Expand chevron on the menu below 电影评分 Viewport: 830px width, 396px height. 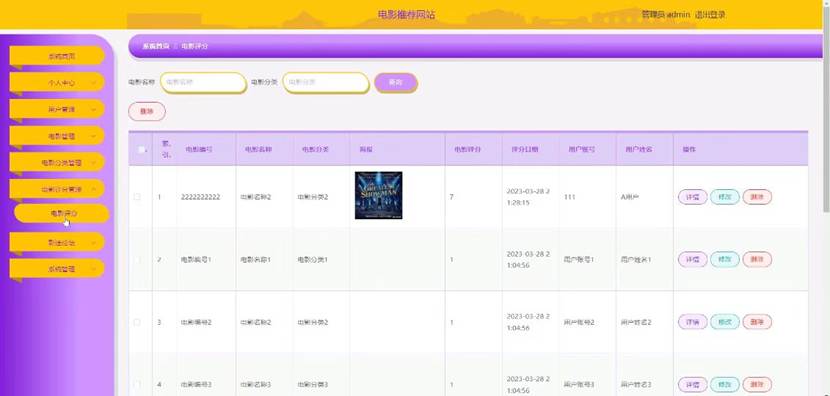point(94,242)
